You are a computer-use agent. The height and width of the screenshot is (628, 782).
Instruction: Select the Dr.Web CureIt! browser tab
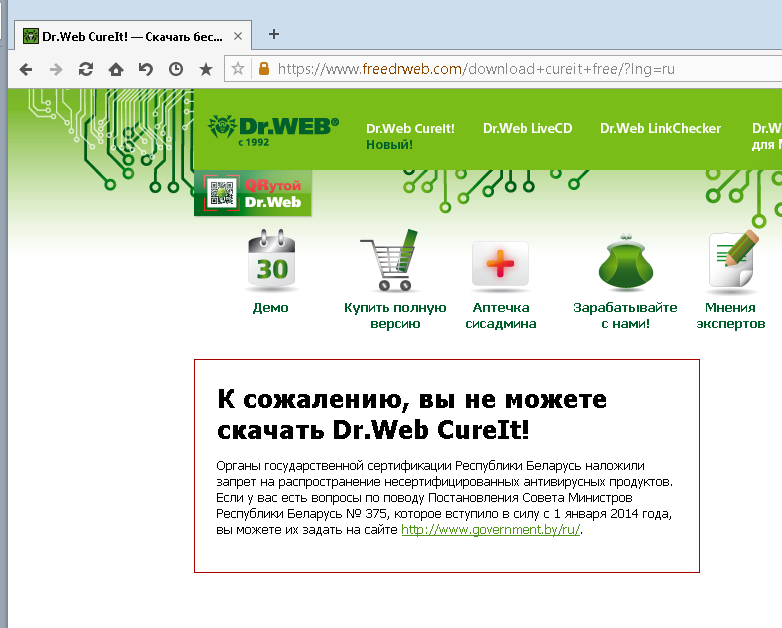click(x=133, y=35)
